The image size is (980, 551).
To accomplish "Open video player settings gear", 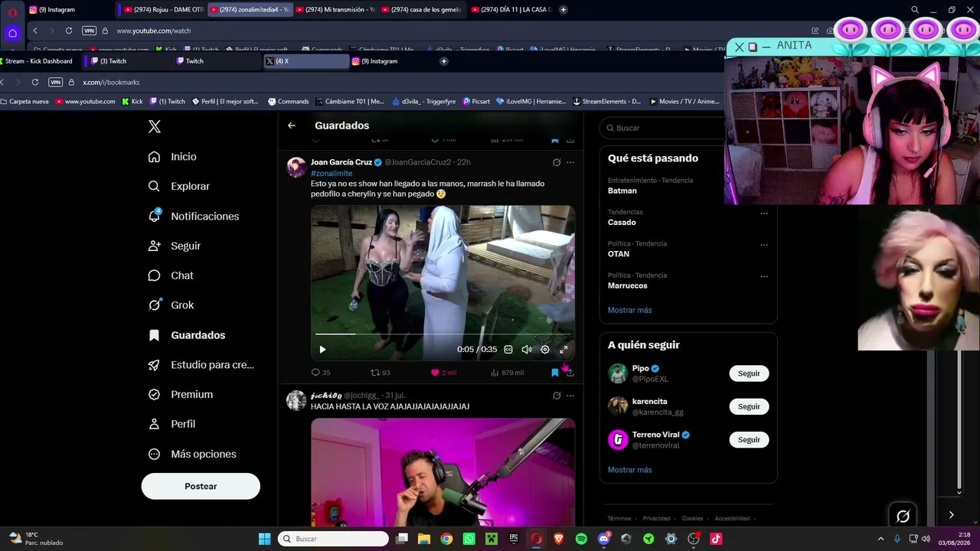I will [545, 350].
